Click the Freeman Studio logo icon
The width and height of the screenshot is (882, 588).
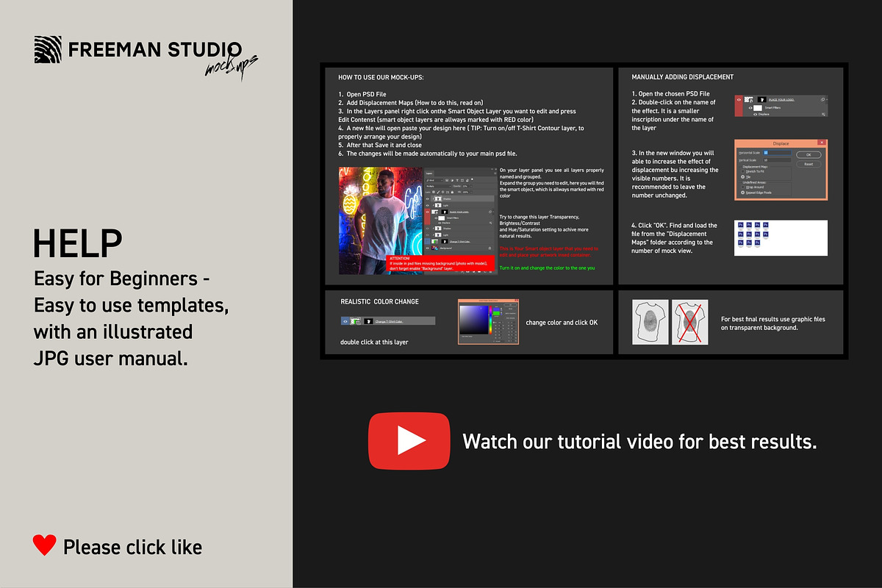48,49
